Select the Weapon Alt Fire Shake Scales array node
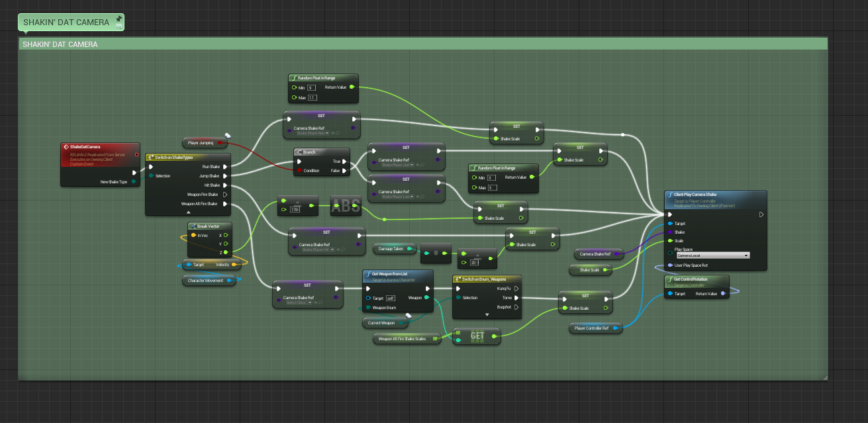 click(x=408, y=339)
